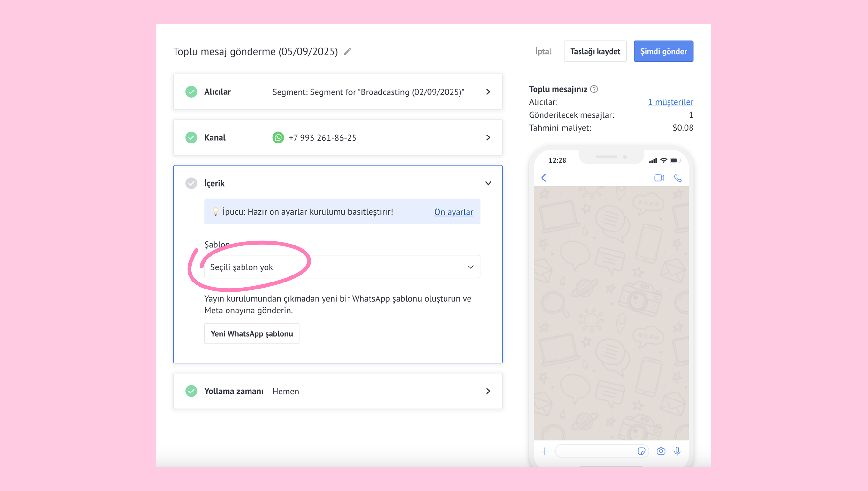Click the WhatsApp channel icon
The image size is (868, 491).
point(278,138)
